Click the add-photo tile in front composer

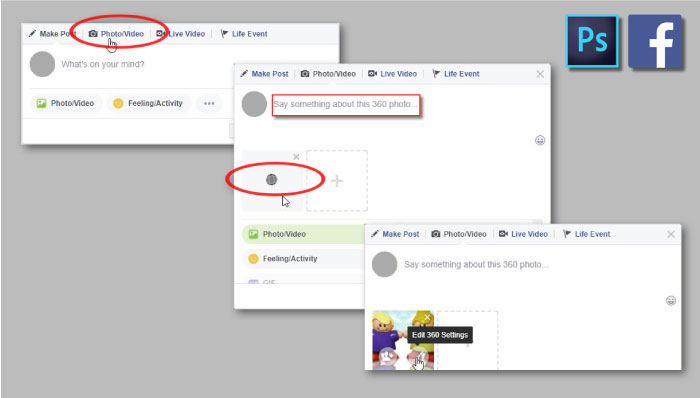pos(468,340)
